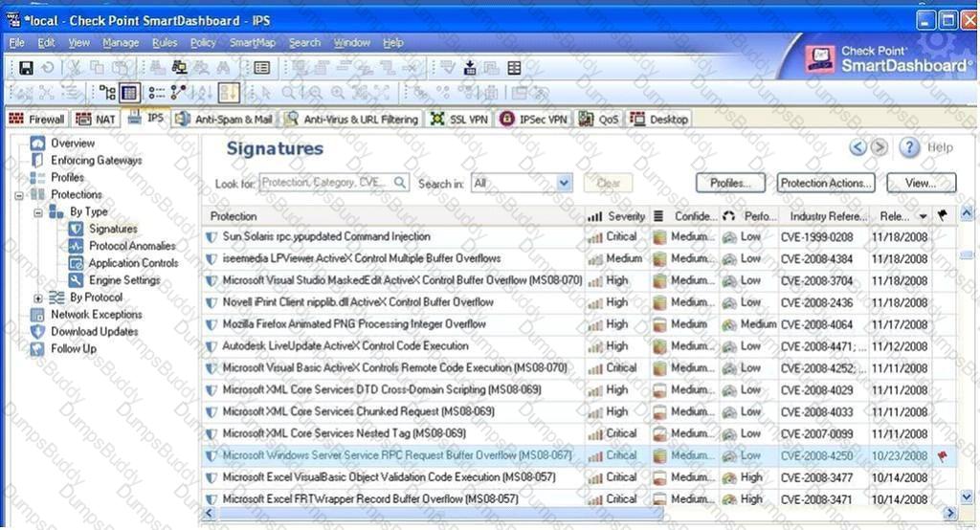Image resolution: width=980 pixels, height=530 pixels.
Task: Select Enforcing Gateways in the tree
Action: [x=97, y=160]
